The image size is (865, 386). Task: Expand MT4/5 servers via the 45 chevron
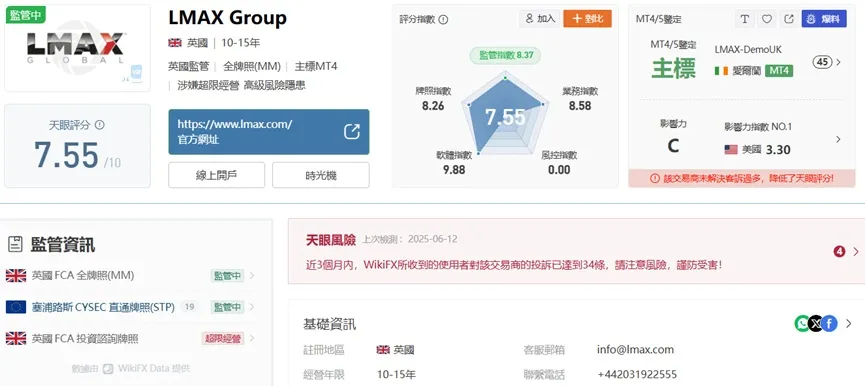[839, 62]
